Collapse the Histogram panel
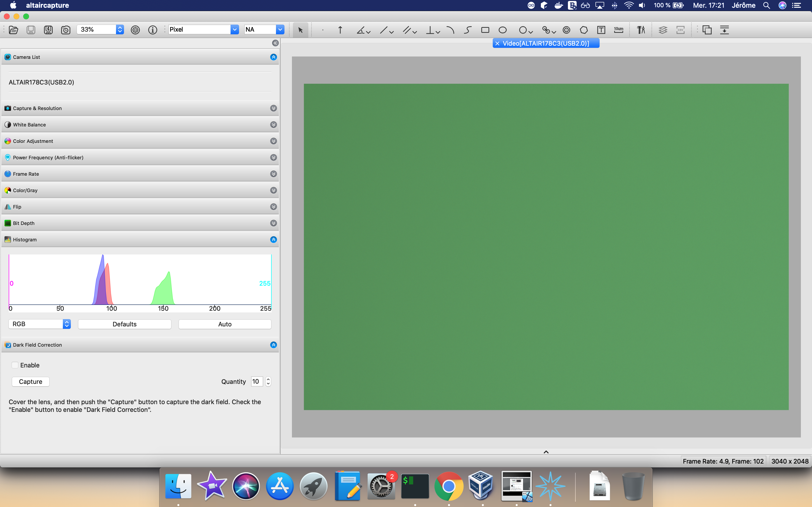Screen dimensions: 812x507 (274, 239)
